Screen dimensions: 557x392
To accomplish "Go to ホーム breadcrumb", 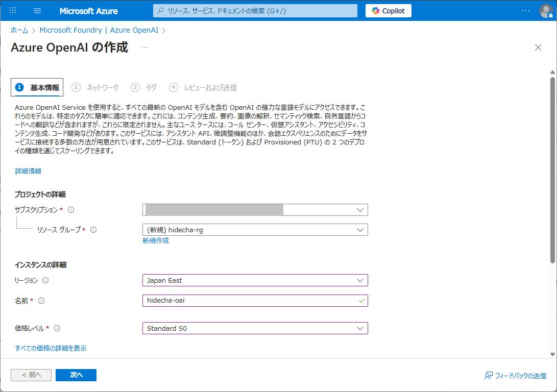I will tap(19, 30).
